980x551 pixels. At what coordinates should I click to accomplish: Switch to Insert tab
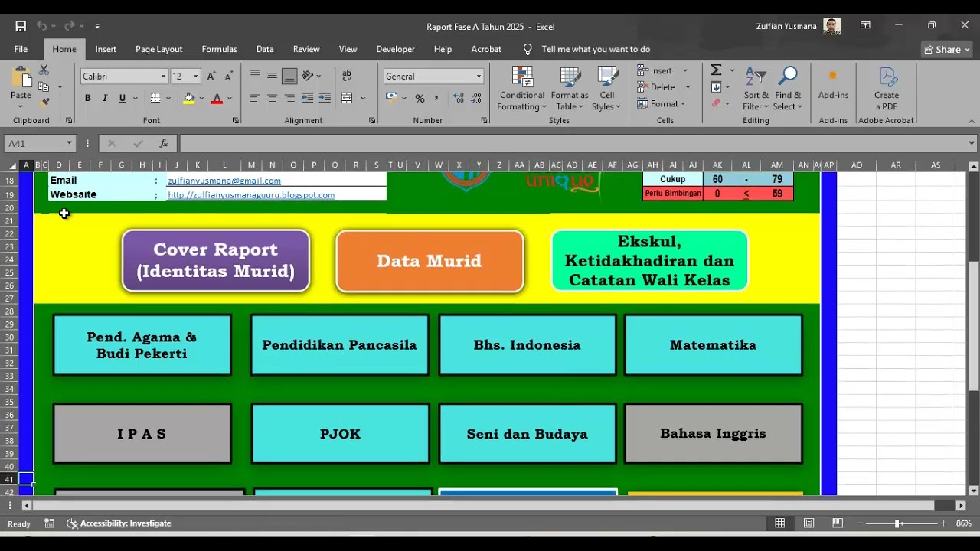tap(106, 49)
